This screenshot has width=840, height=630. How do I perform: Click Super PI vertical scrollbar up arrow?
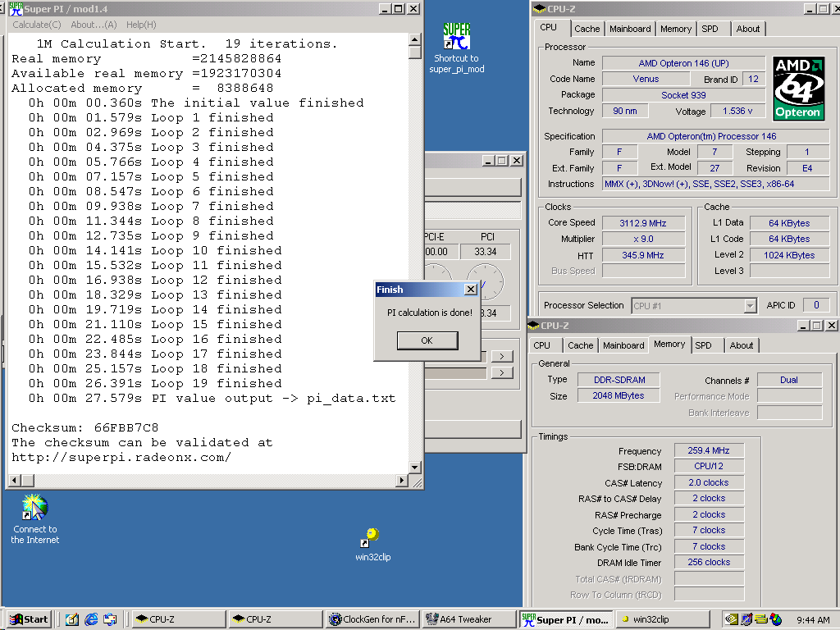(x=414, y=39)
